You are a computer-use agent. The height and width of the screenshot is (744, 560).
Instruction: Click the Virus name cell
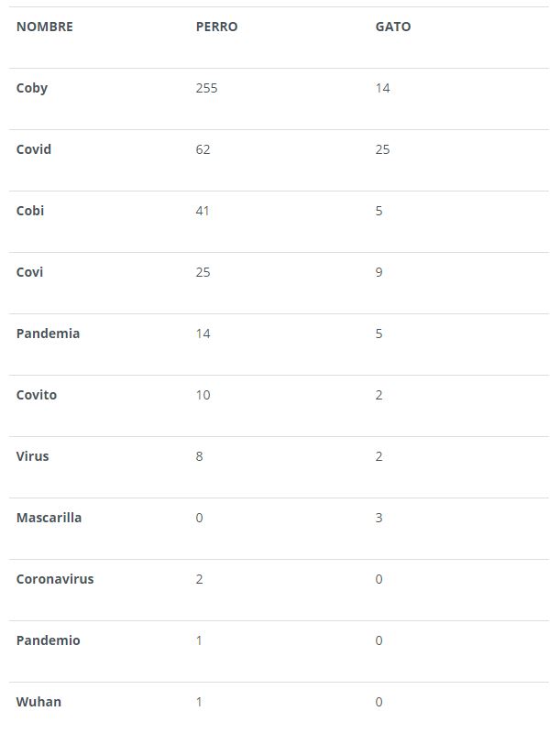(x=33, y=456)
